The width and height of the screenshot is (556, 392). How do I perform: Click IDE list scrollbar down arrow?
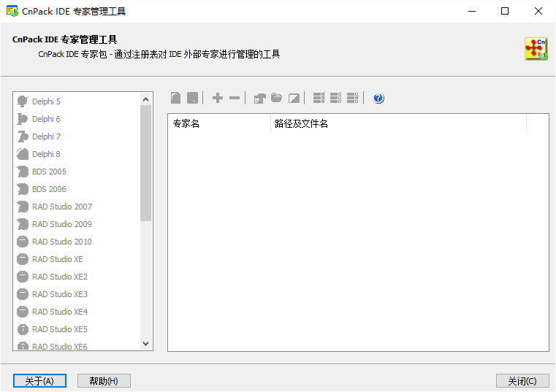coord(145,343)
